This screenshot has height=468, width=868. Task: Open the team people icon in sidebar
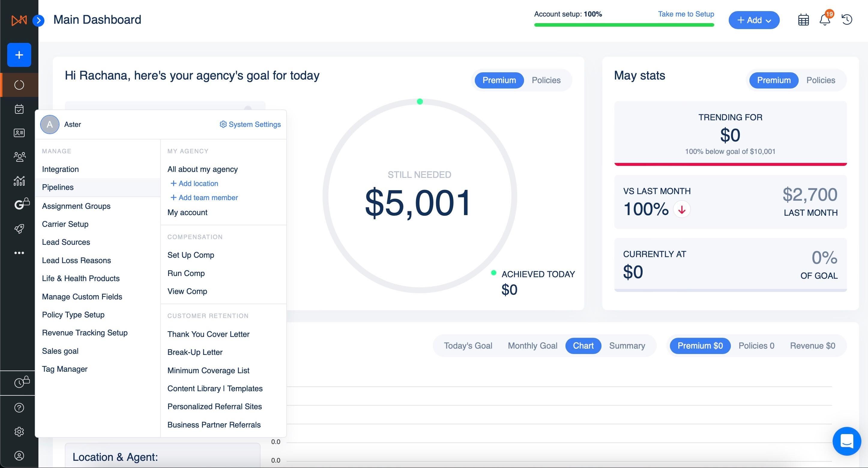[x=19, y=157]
